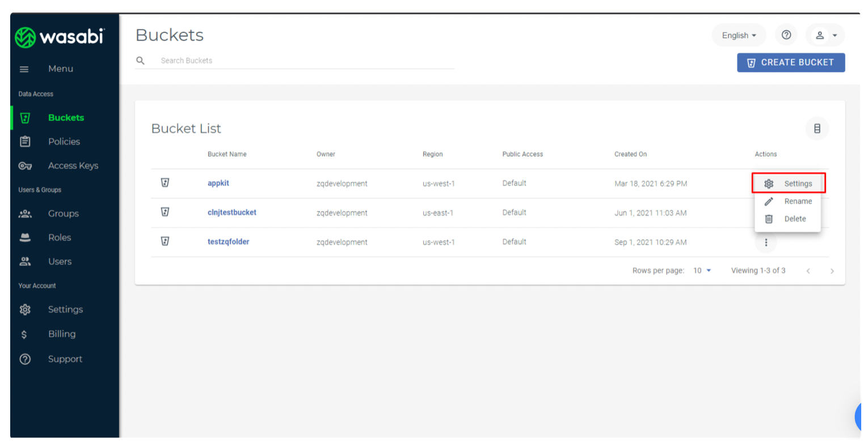
Task: Open actions menu for testzqfolder bucket
Action: [x=766, y=242]
